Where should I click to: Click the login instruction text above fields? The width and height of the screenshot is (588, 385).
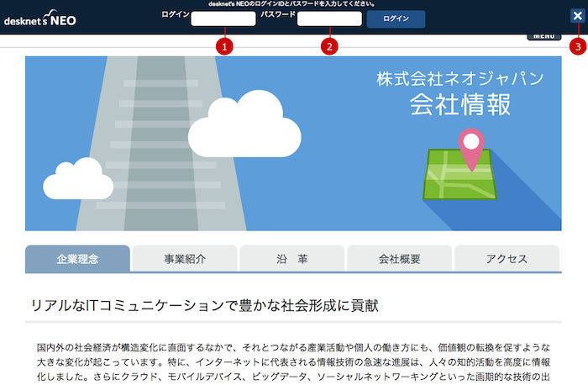click(x=291, y=4)
